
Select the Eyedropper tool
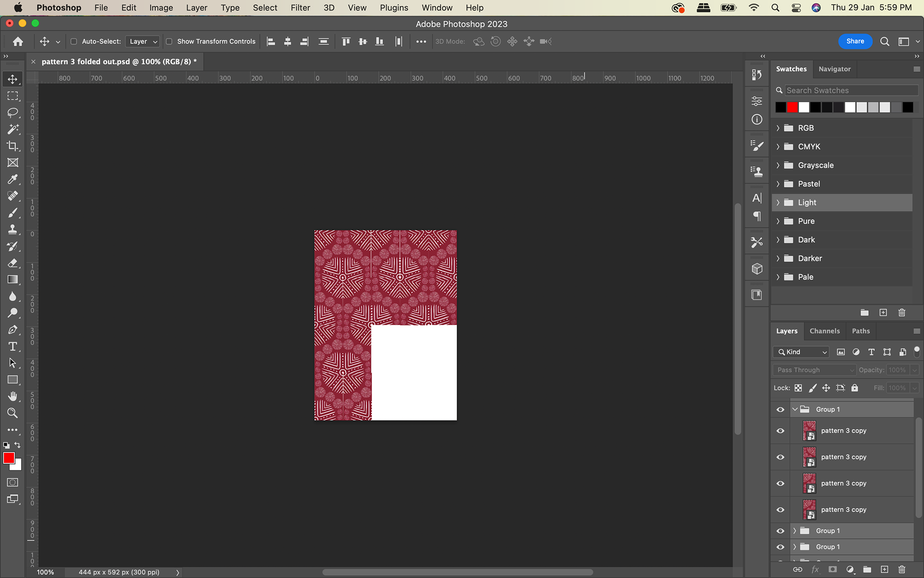coord(13,179)
